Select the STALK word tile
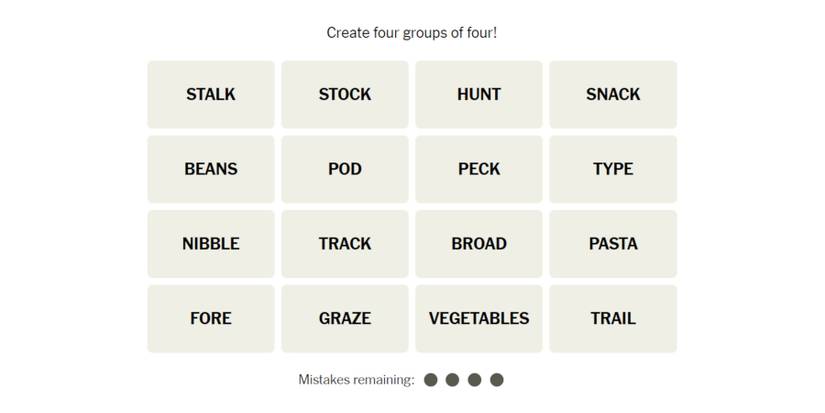Screen dimensions: 825x413 pos(211,94)
